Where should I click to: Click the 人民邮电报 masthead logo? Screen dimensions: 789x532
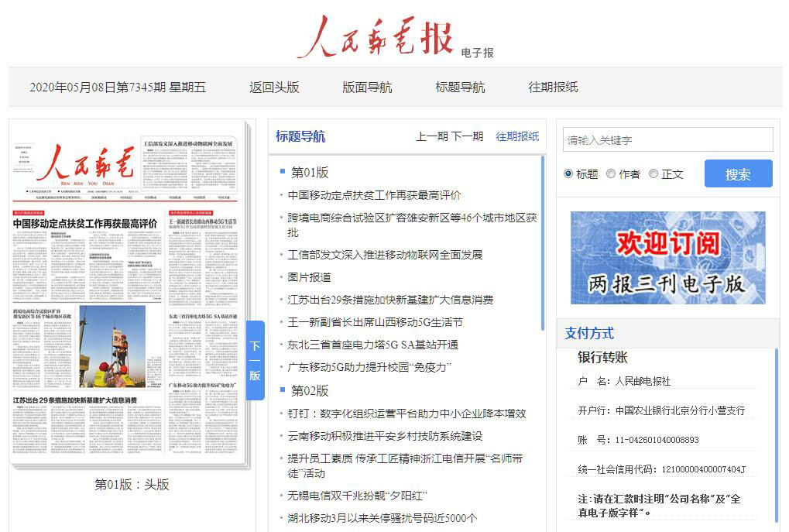click(x=376, y=36)
